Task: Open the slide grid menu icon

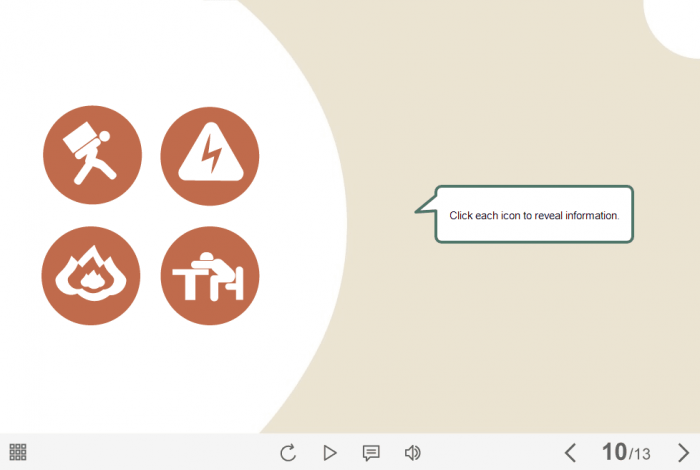Action: [x=18, y=452]
